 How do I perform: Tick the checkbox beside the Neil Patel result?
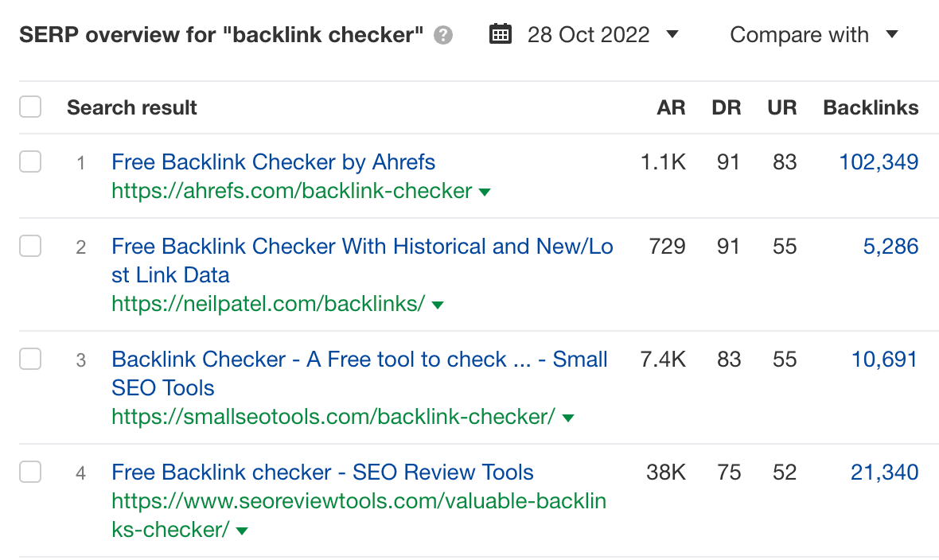[29, 246]
